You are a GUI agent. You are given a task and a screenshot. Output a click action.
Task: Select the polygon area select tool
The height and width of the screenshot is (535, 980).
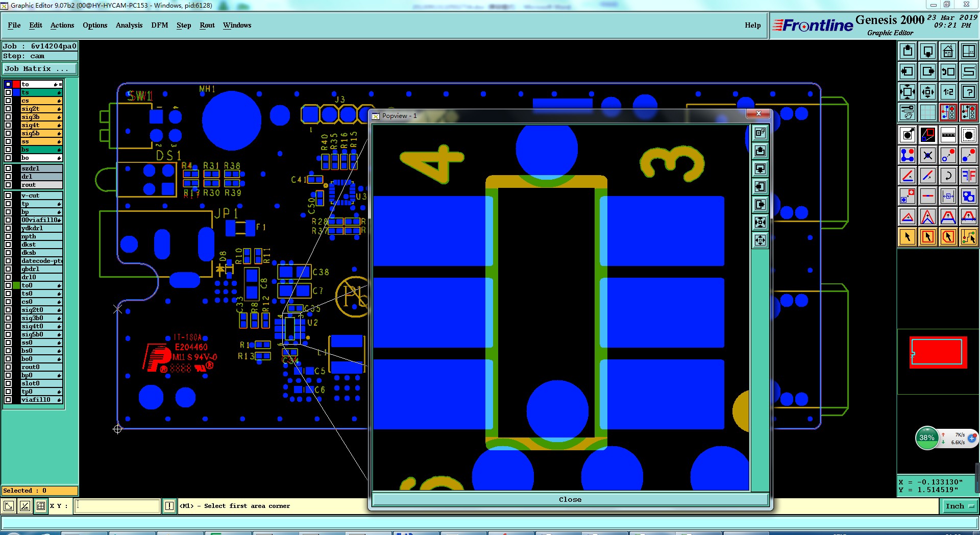coord(948,237)
